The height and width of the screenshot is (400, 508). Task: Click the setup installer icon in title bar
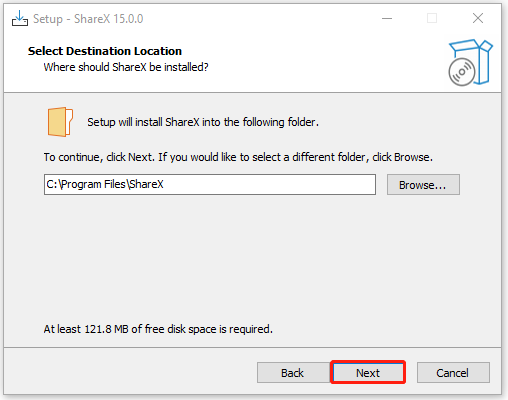point(20,18)
